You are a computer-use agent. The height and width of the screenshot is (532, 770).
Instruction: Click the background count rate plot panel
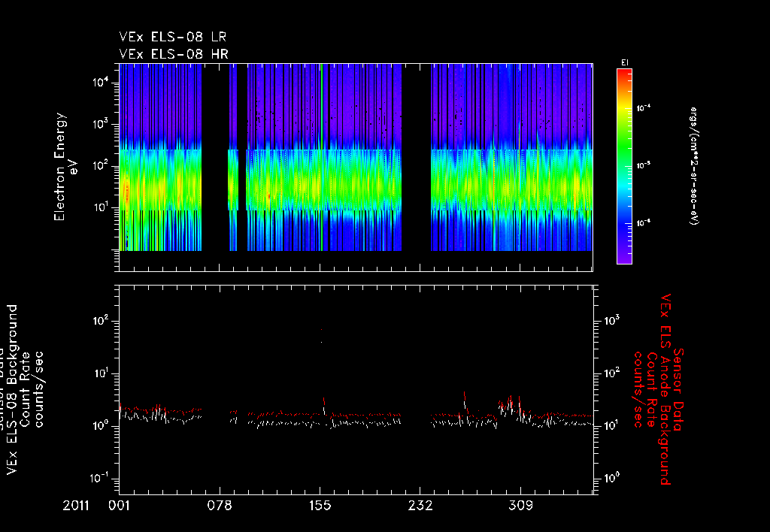[x=356, y=390]
